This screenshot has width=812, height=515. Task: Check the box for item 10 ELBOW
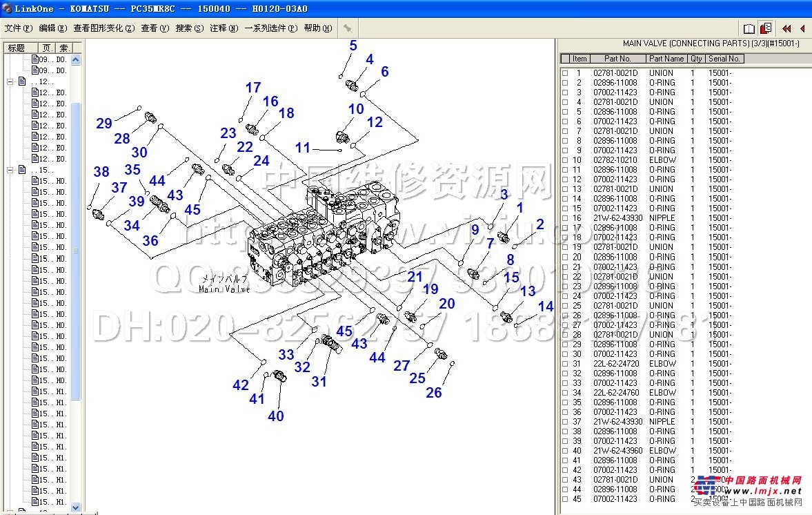coord(565,161)
